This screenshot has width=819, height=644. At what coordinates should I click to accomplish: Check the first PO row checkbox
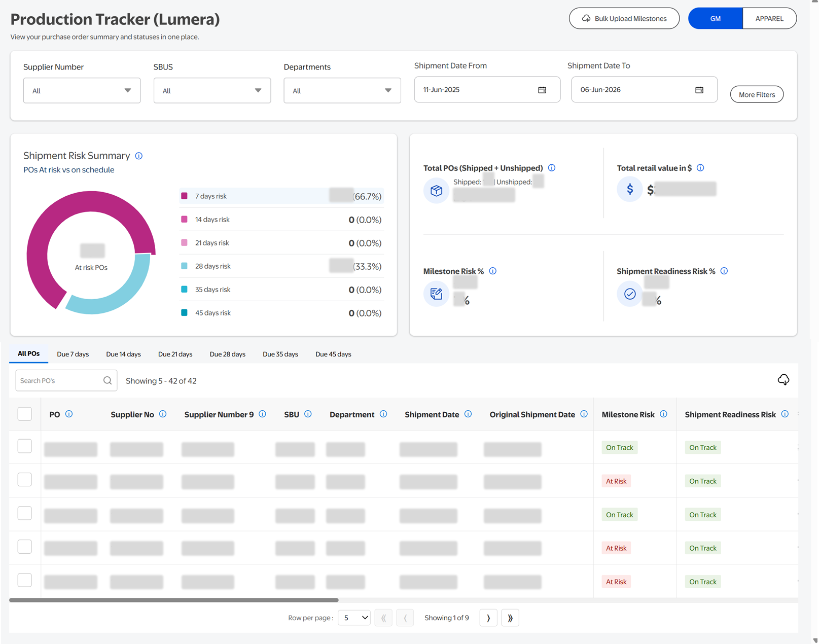click(24, 446)
